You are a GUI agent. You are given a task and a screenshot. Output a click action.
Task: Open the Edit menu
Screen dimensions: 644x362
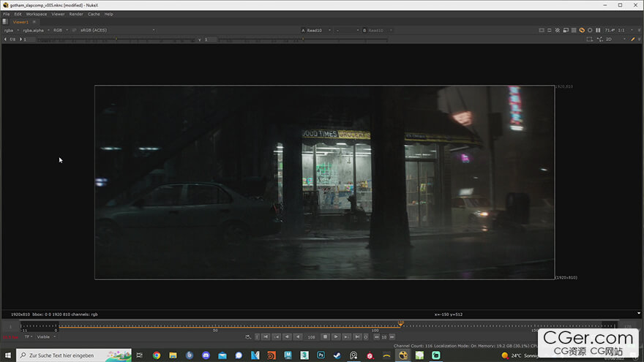coord(18,14)
